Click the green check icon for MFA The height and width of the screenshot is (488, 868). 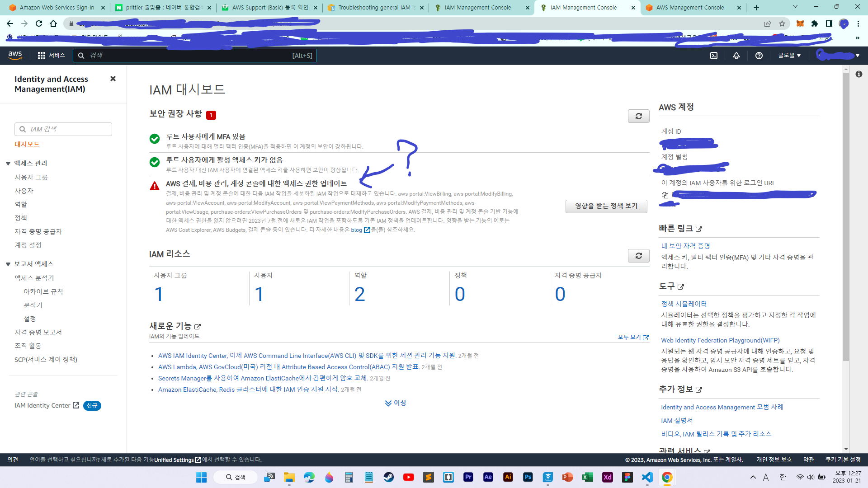[x=155, y=138]
